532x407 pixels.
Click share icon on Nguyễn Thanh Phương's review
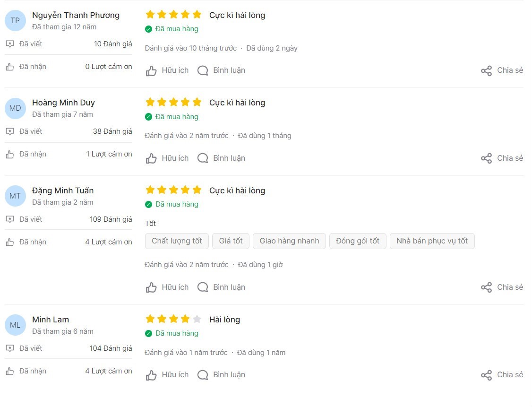point(486,71)
